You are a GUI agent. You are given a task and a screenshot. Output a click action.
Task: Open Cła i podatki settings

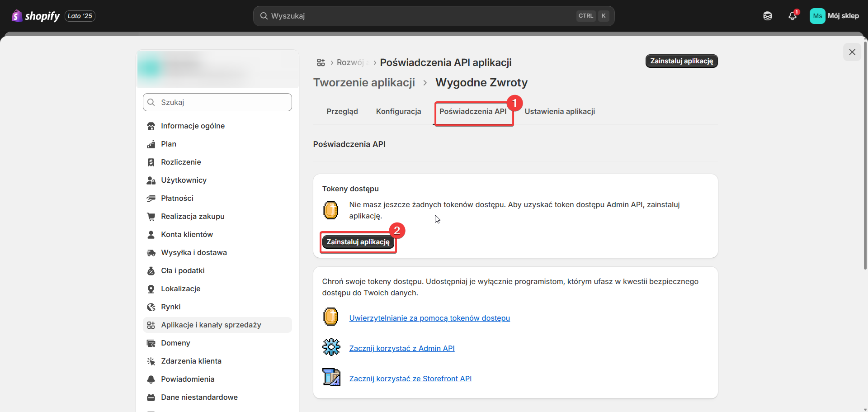coord(183,270)
